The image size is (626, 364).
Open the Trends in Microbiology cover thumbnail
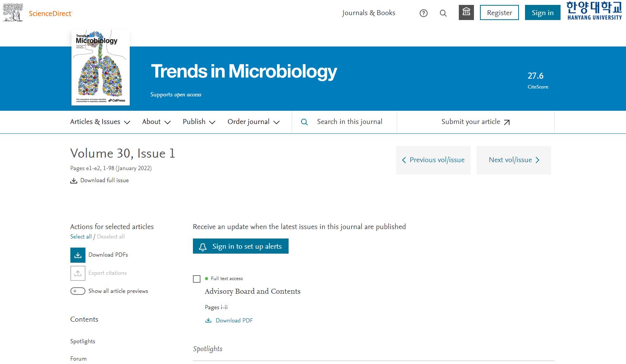pos(101,68)
